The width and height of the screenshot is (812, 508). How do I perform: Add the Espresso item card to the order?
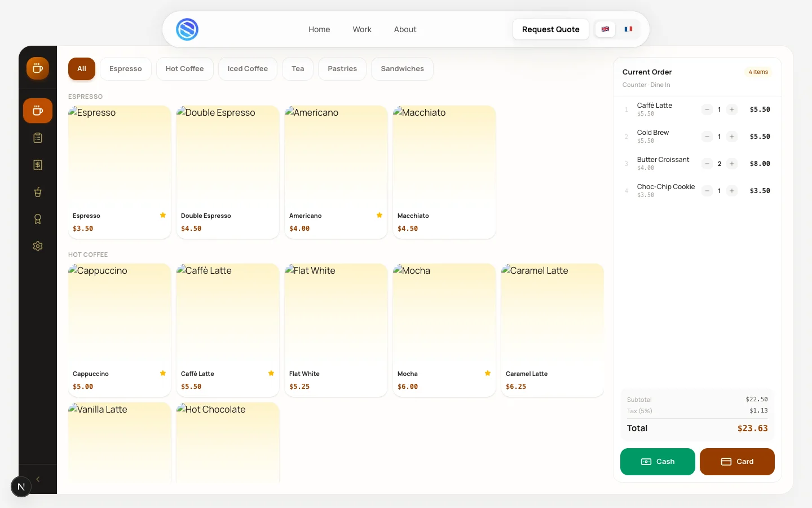click(x=120, y=172)
